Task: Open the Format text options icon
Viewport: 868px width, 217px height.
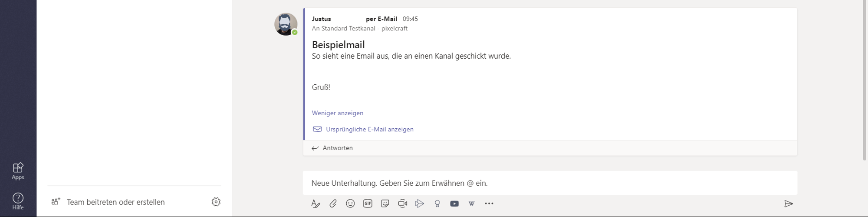Action: [x=316, y=204]
